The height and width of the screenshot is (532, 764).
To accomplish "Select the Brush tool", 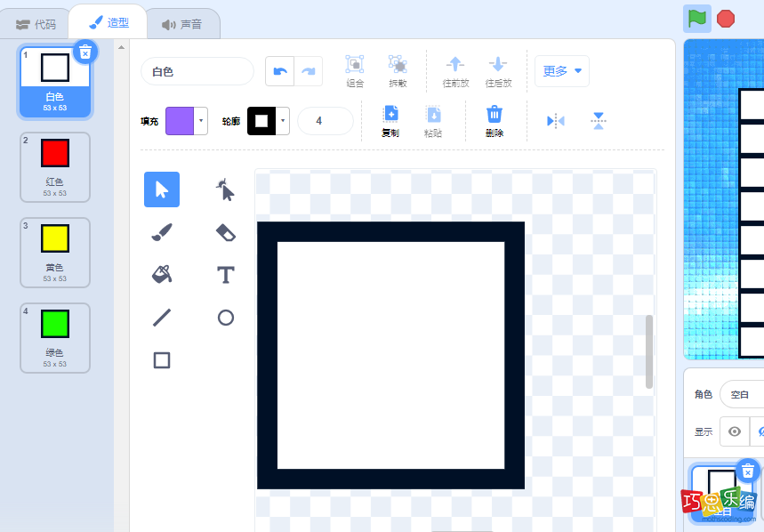I will pyautogui.click(x=162, y=232).
